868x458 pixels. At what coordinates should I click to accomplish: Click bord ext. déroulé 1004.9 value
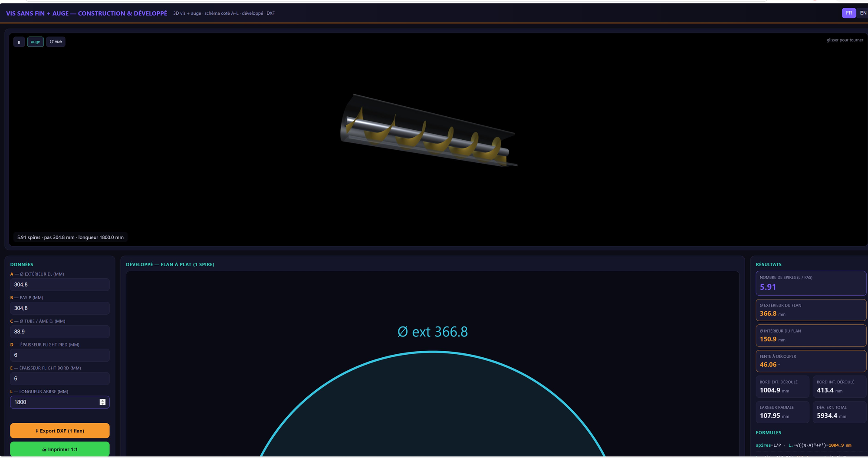(x=770, y=390)
